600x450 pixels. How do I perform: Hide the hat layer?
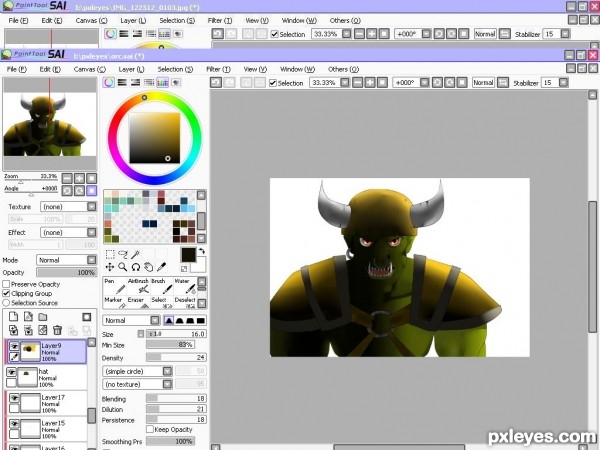(11, 372)
